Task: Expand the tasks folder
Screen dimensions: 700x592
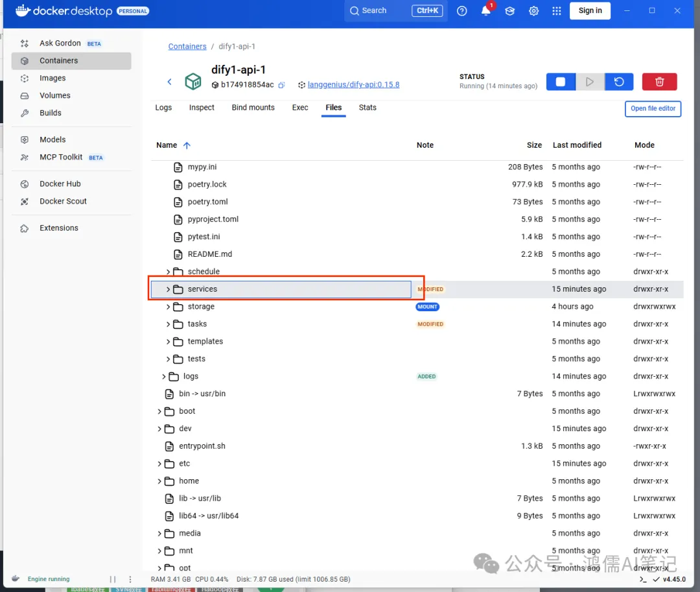Action: click(168, 324)
